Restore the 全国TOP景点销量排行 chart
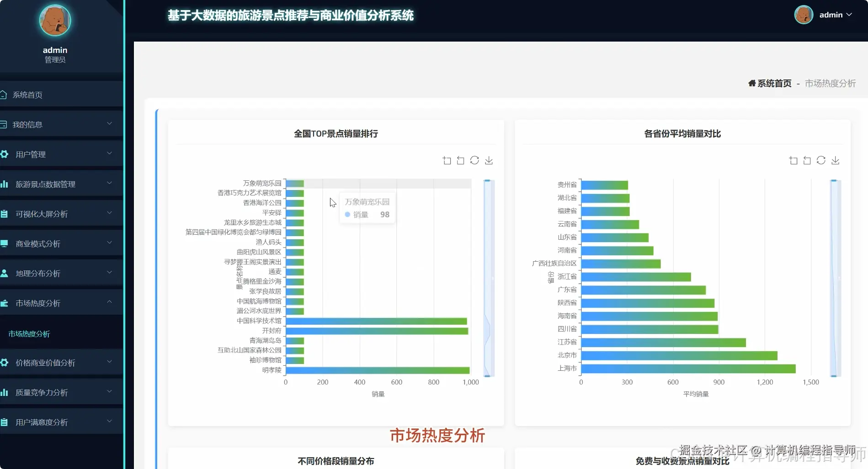 click(x=474, y=160)
